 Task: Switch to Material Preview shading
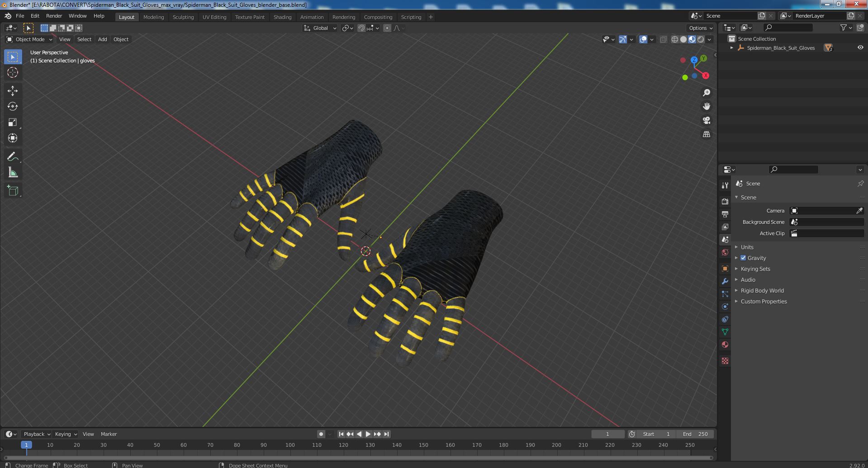692,39
